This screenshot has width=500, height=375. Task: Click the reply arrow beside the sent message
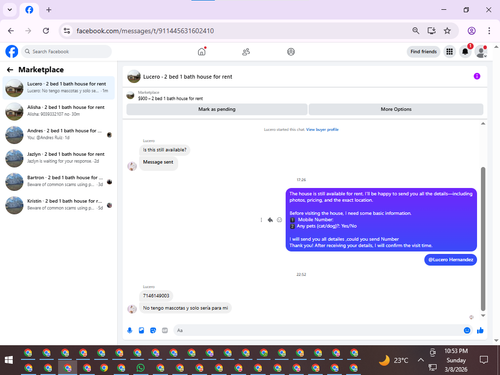pos(270,220)
